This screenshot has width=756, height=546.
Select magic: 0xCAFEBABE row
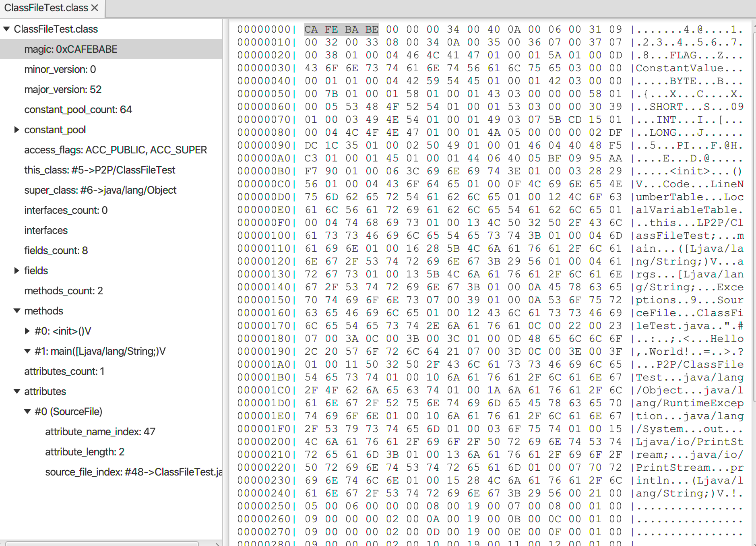coord(111,49)
